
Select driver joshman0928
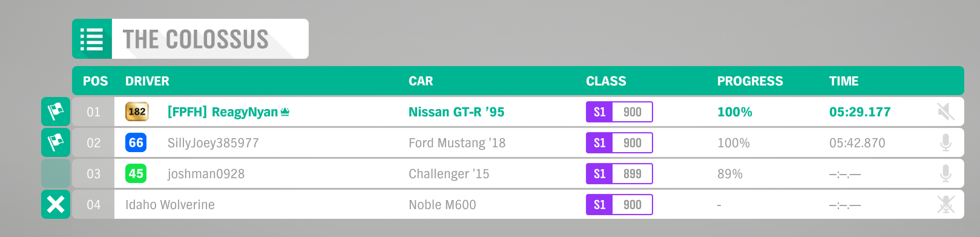[206, 174]
